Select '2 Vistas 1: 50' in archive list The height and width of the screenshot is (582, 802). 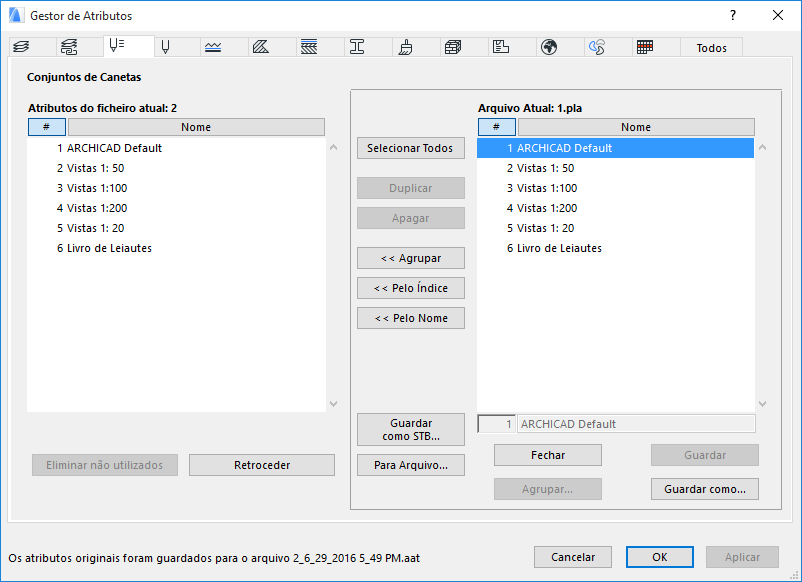(616, 168)
